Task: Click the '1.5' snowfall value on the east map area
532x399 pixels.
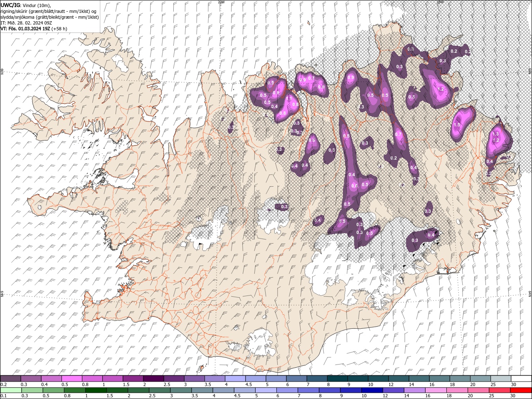Action: (x=457, y=125)
